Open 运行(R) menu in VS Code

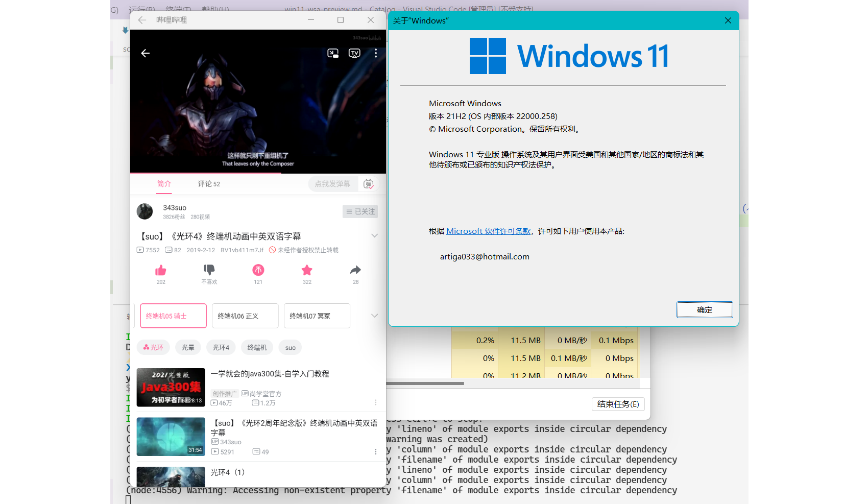[142, 9]
